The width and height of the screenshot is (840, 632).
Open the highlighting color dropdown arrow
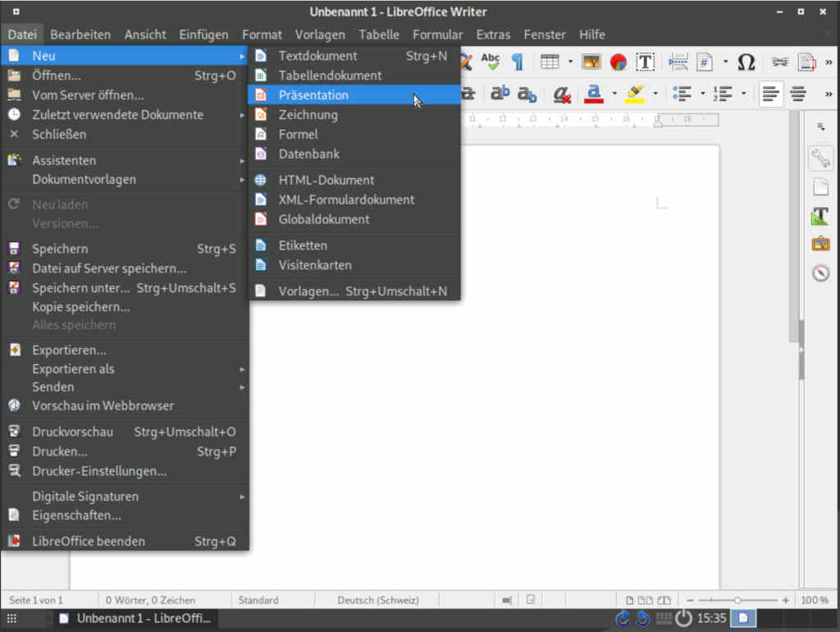(655, 94)
